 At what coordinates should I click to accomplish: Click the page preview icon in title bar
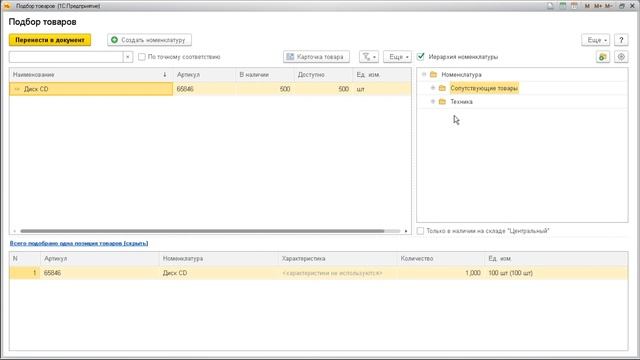(551, 6)
